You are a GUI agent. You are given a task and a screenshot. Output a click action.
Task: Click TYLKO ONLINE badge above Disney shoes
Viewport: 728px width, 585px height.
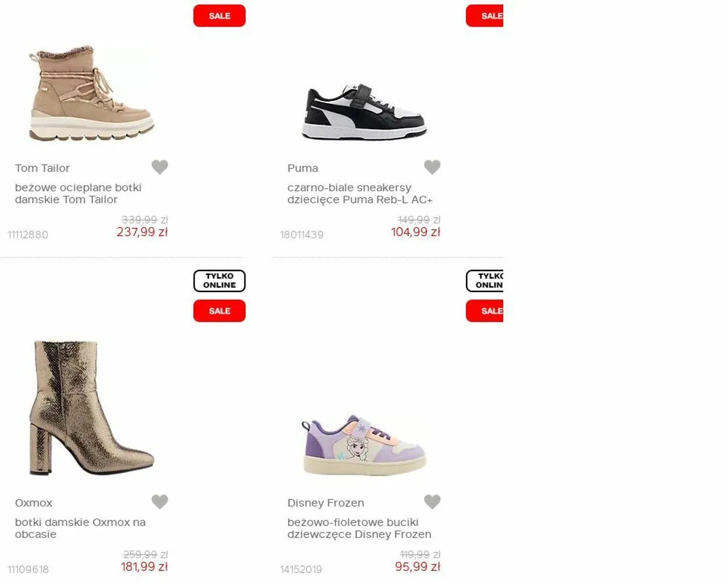[x=485, y=281]
